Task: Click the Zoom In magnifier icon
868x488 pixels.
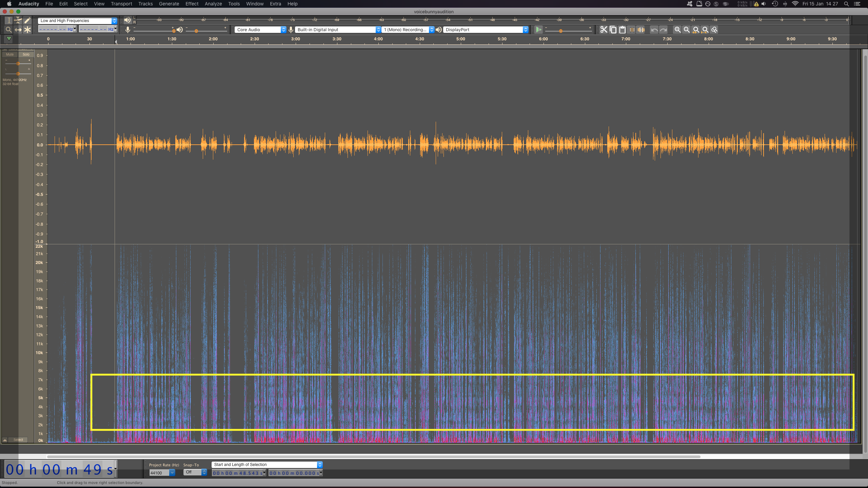Action: (677, 30)
